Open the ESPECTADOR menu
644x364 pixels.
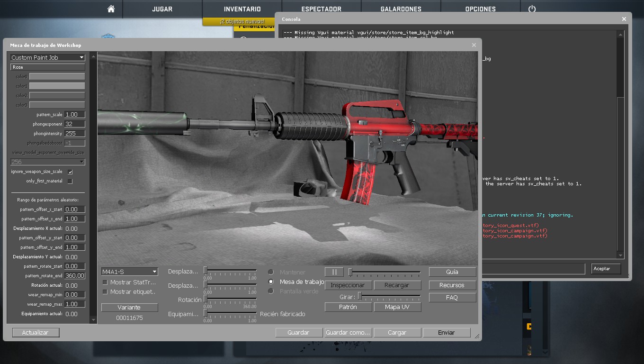coord(322,9)
